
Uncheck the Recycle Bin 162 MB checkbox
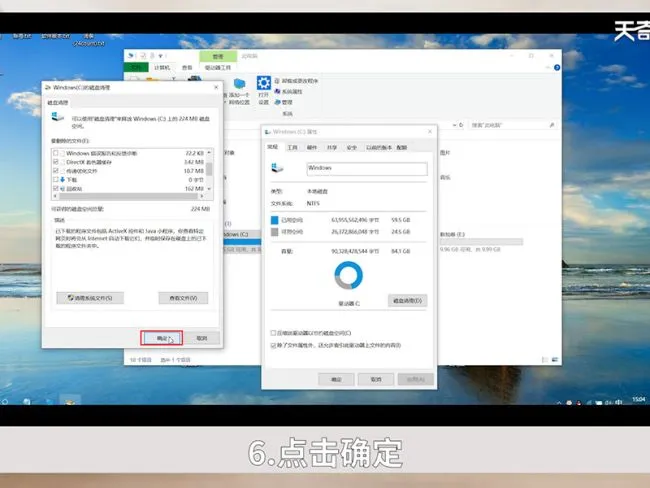[56, 188]
